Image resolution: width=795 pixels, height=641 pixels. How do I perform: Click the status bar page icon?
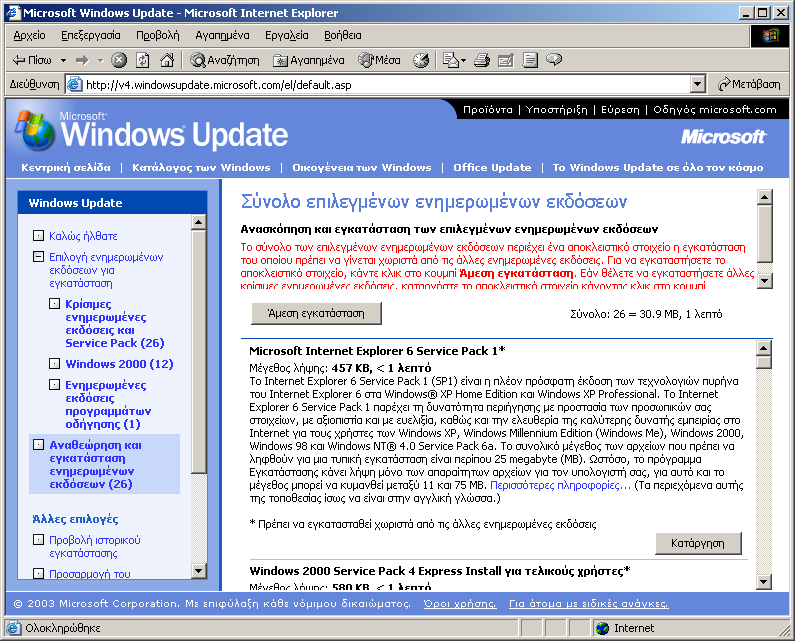coord(13,628)
